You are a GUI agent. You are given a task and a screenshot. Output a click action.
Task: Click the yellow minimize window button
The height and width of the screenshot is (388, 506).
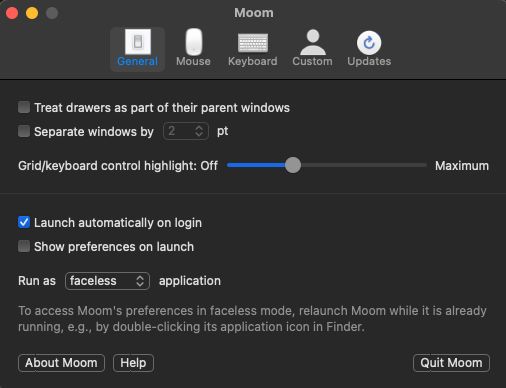pos(32,13)
